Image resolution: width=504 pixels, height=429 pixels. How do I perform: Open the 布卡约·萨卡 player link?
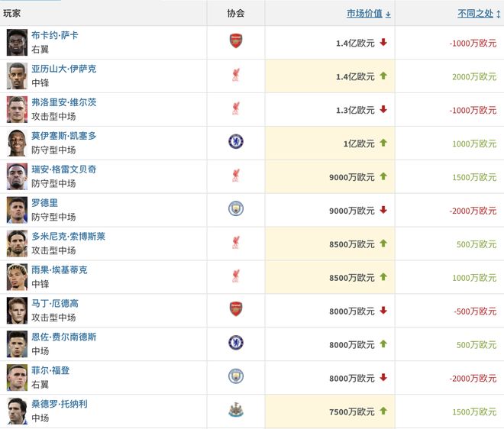click(x=54, y=35)
